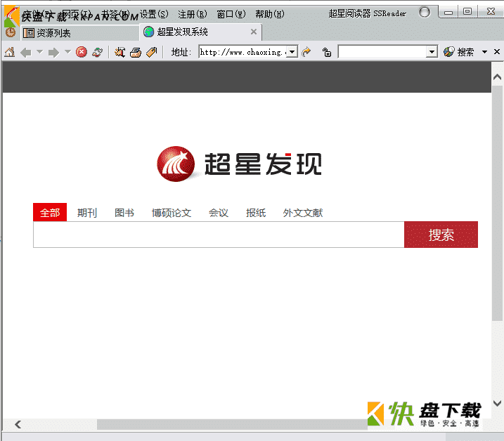Open the forward history dropdown arrow
Image resolution: width=504 pixels, height=441 pixels.
[x=67, y=51]
